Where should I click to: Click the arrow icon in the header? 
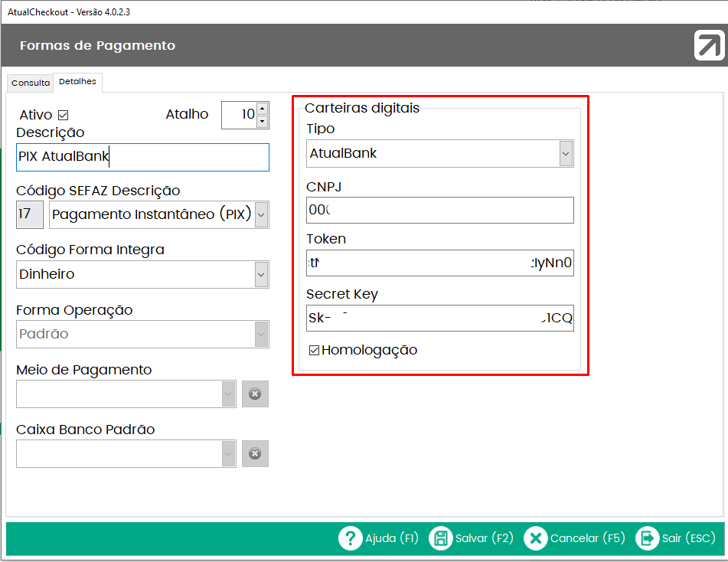point(709,45)
